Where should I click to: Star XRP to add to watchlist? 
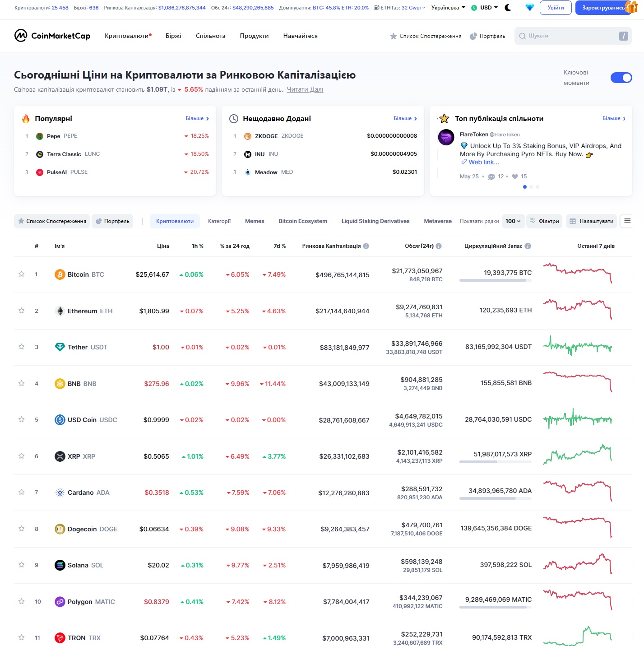(x=21, y=456)
